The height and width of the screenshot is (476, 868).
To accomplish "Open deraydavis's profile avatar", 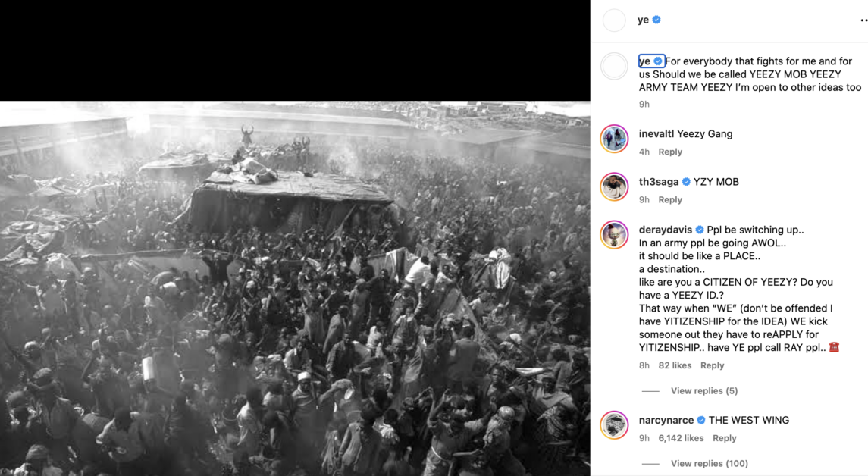I will pyautogui.click(x=615, y=235).
